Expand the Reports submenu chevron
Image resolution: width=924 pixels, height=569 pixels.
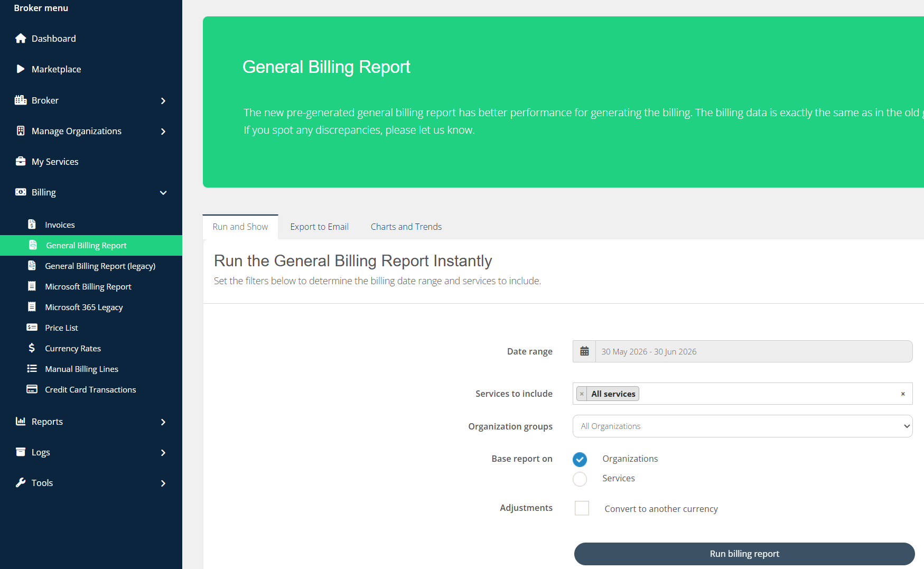pyautogui.click(x=163, y=422)
